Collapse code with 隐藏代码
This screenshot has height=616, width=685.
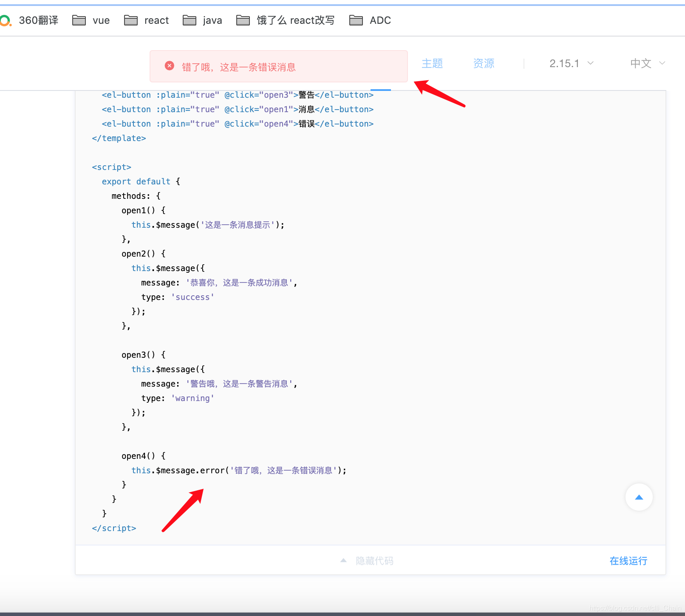(x=367, y=561)
